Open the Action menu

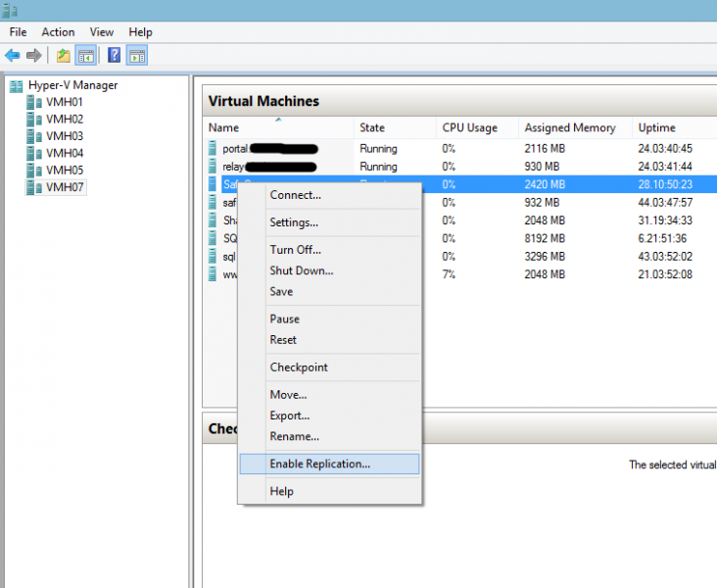(58, 32)
